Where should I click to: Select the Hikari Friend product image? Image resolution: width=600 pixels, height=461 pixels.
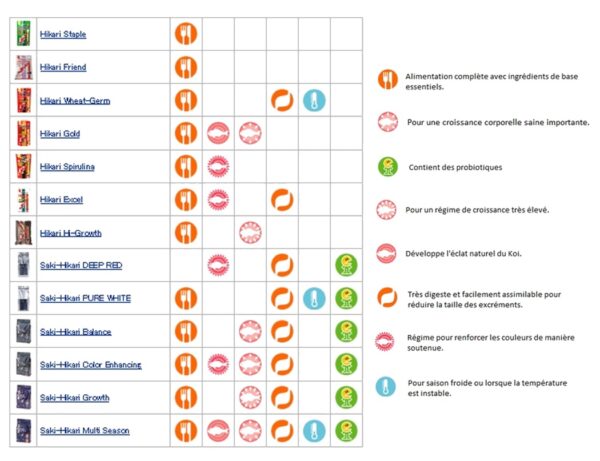(x=24, y=67)
